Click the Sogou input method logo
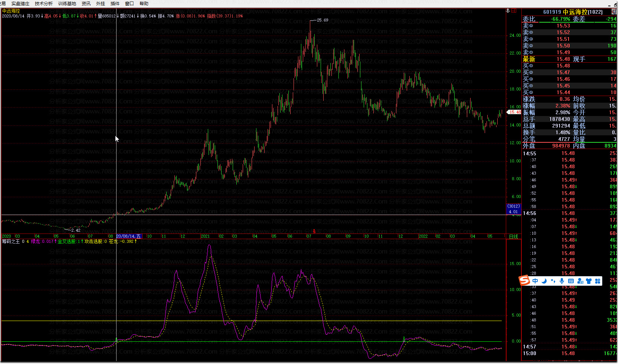The width and height of the screenshot is (619, 364). [524, 281]
